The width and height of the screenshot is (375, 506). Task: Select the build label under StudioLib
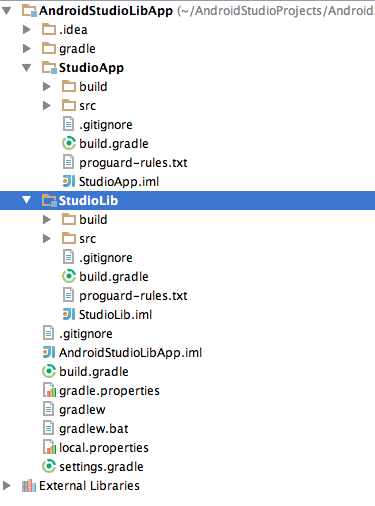93,220
